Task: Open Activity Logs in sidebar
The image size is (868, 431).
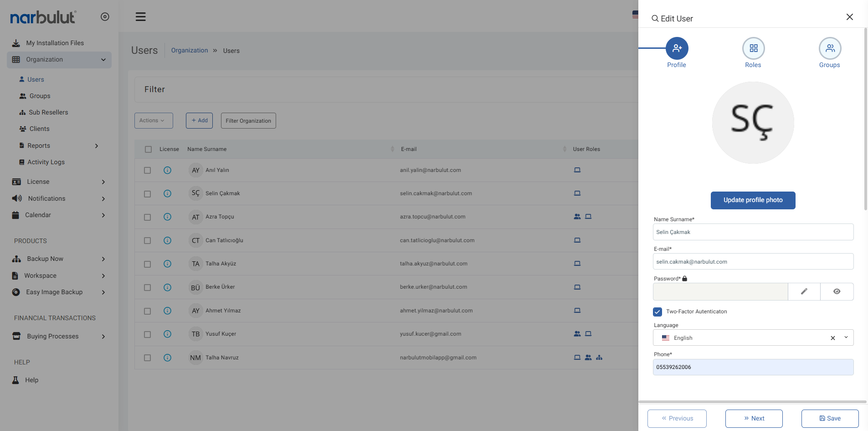Action: (46, 162)
